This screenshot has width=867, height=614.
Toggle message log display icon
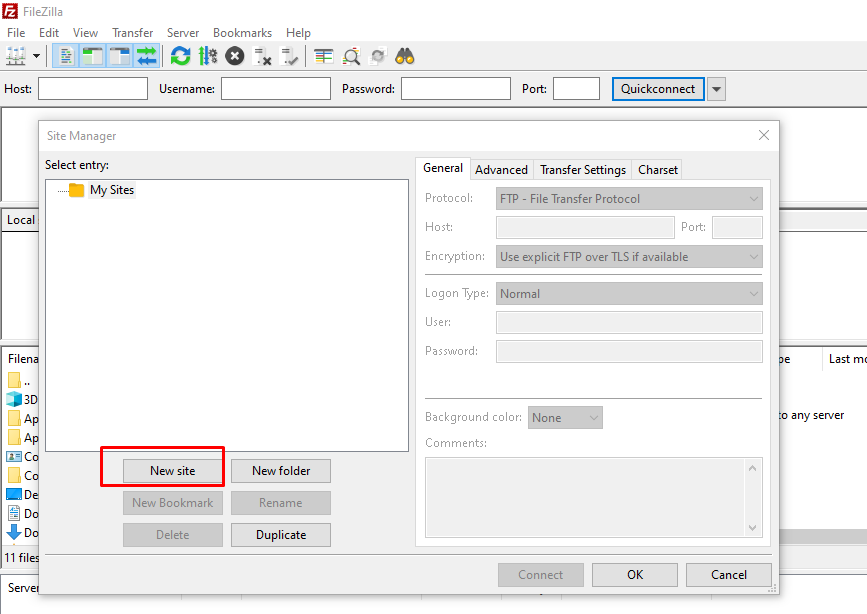tap(66, 56)
